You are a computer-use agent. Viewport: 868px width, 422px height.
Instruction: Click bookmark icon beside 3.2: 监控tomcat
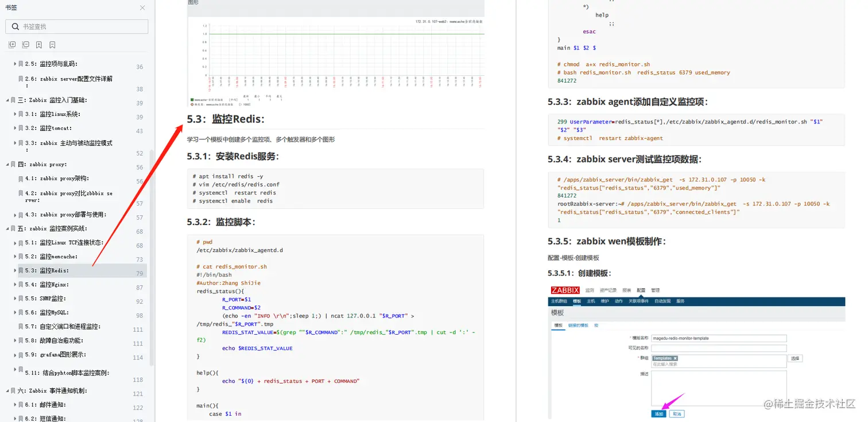click(x=21, y=128)
